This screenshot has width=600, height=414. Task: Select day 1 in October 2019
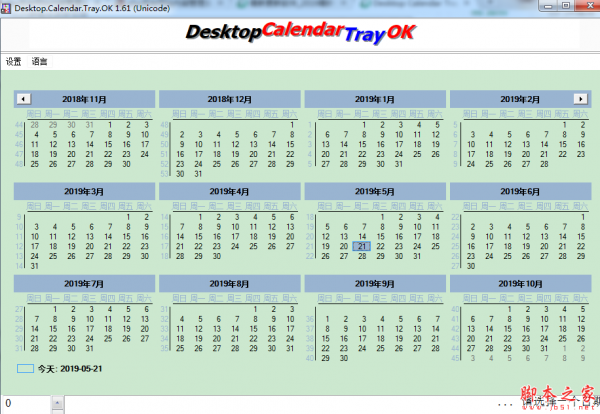(x=509, y=309)
